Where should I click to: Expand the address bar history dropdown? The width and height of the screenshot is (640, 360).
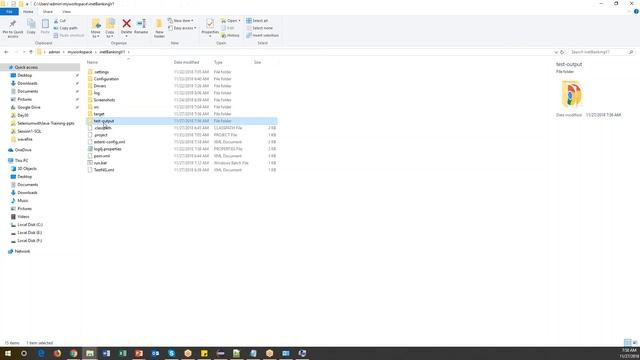556,52
